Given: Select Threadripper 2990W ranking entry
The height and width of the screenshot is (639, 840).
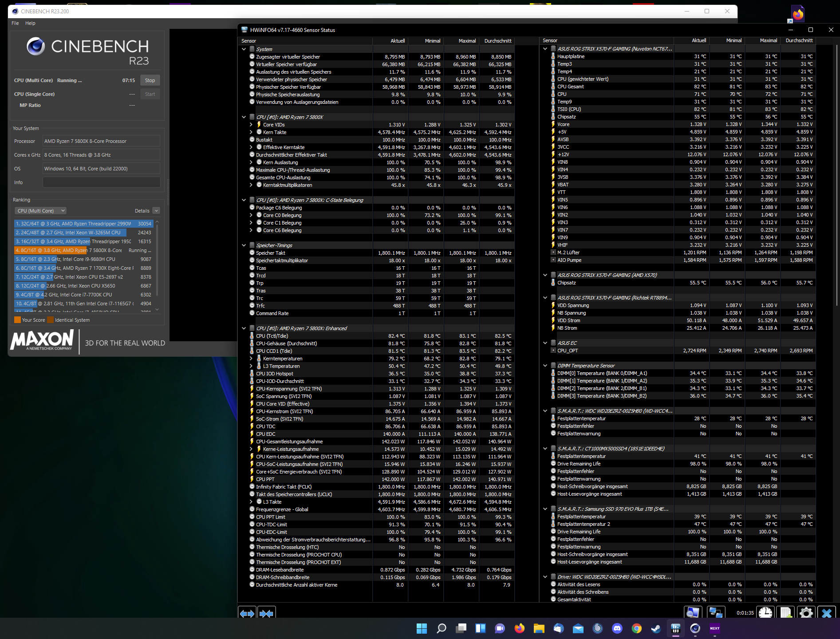Looking at the screenshot, I should [84, 224].
